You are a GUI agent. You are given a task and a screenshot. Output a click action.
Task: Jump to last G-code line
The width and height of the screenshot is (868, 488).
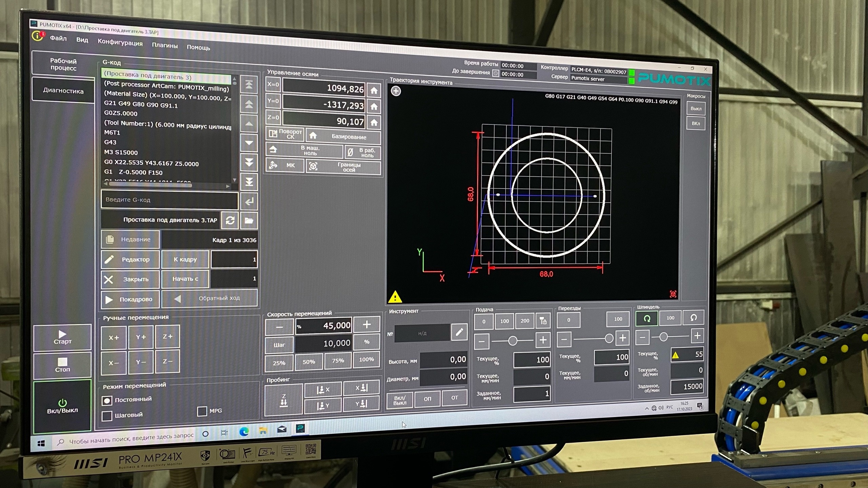(249, 182)
